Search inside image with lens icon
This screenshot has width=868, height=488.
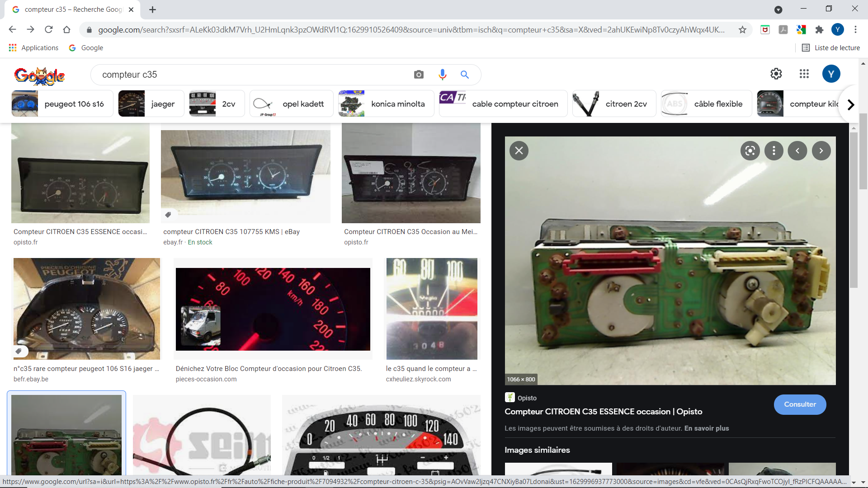750,150
